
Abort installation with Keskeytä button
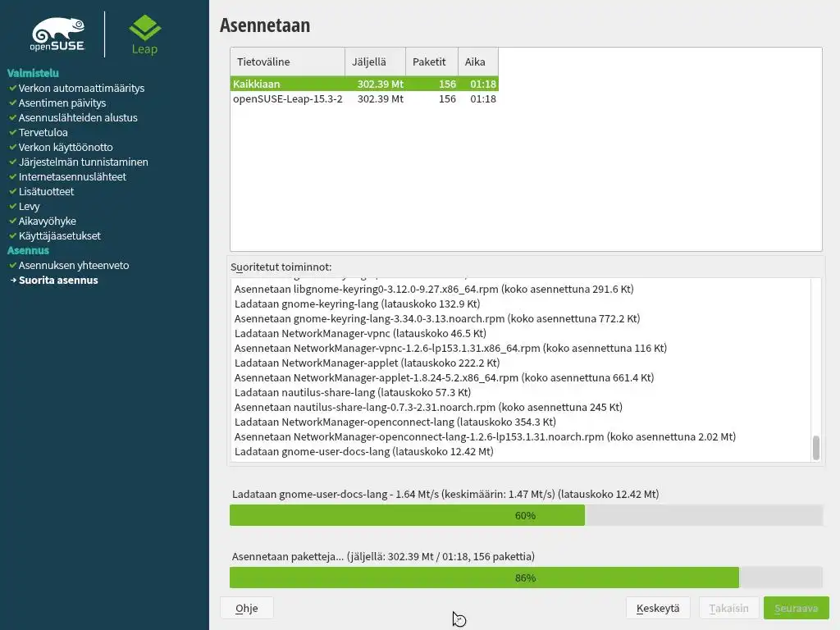pyautogui.click(x=658, y=608)
